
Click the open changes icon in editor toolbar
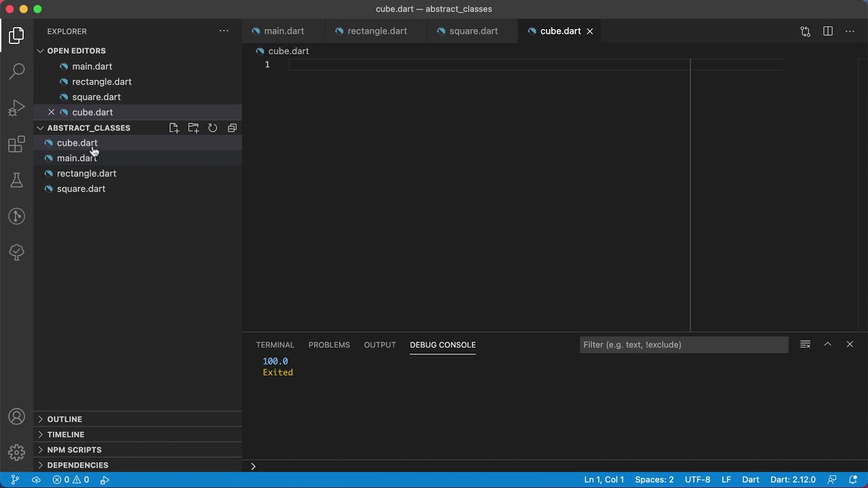click(x=805, y=31)
